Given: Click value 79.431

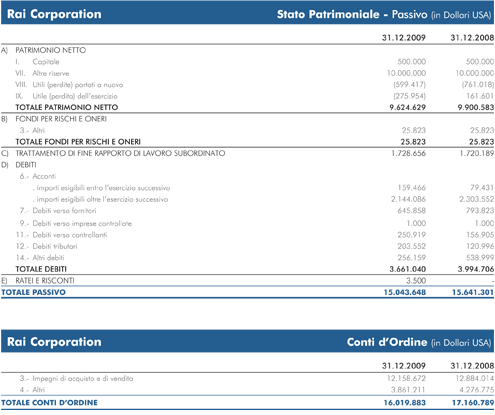Looking at the screenshot, I should click(x=482, y=188).
